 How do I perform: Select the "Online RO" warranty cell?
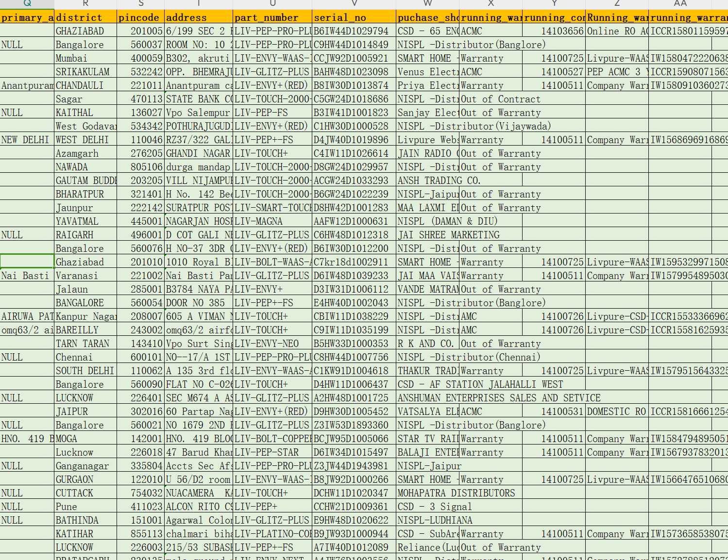tap(617, 31)
